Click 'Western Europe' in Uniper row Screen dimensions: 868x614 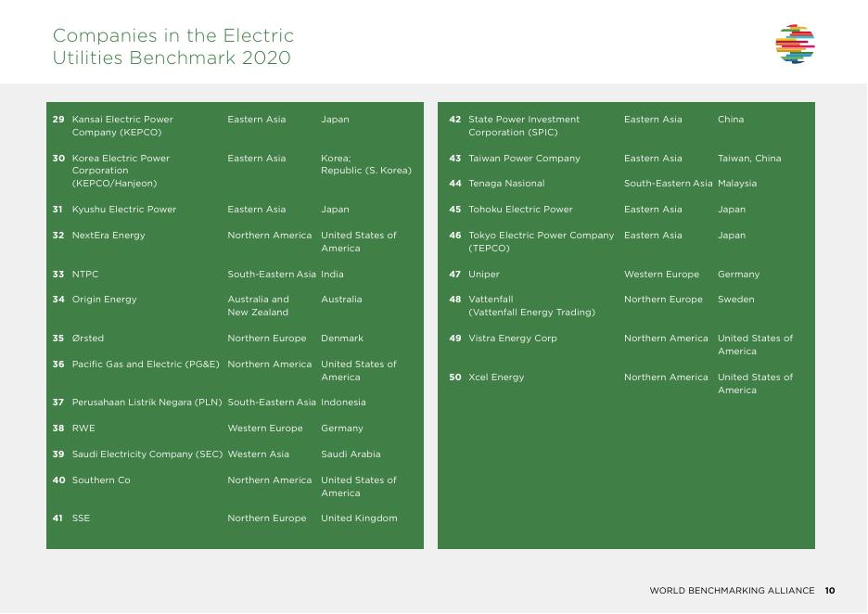click(x=661, y=275)
